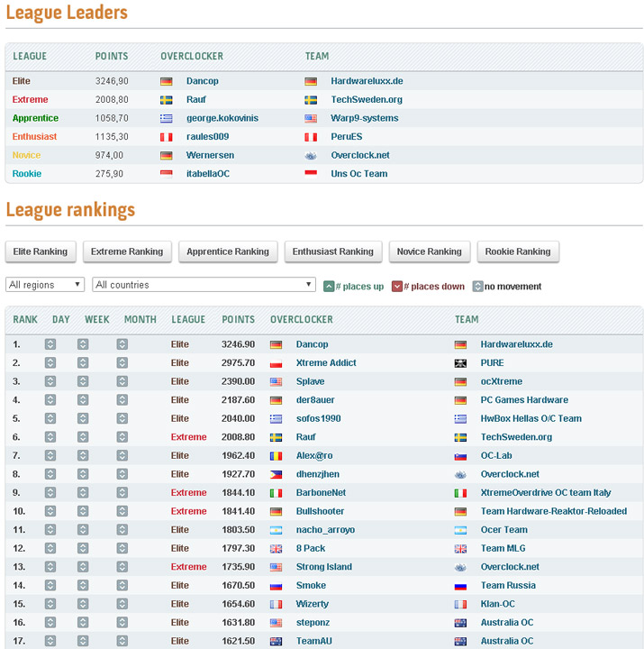Click the MONTH column header
644x649 pixels.
tap(141, 319)
